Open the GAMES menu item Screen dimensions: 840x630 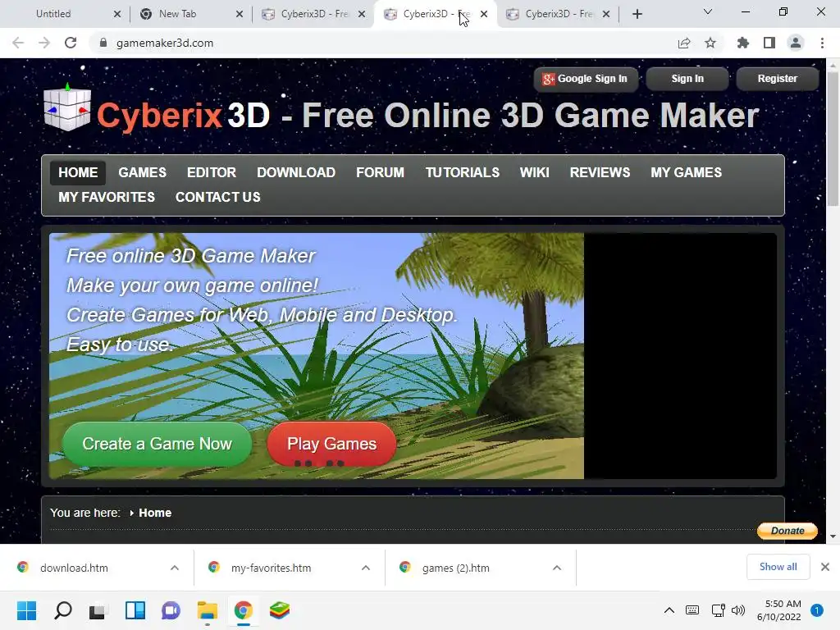(142, 172)
